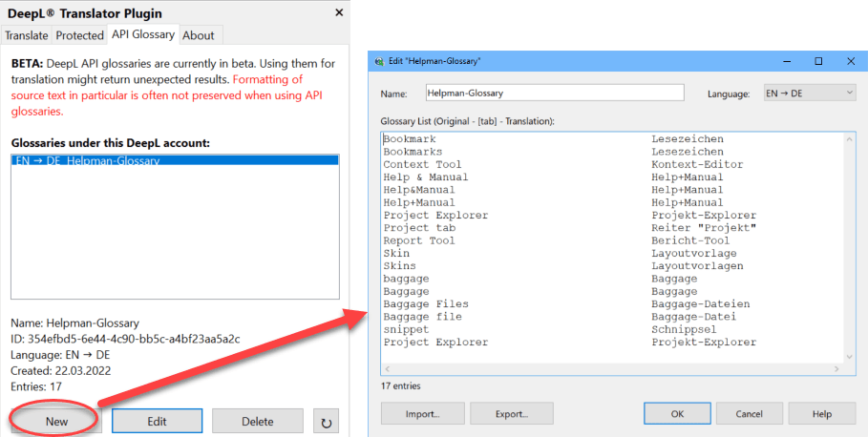Viewport: 868px width, 437px height.
Task: Click the Project tab glossary entry
Action: coord(419,228)
